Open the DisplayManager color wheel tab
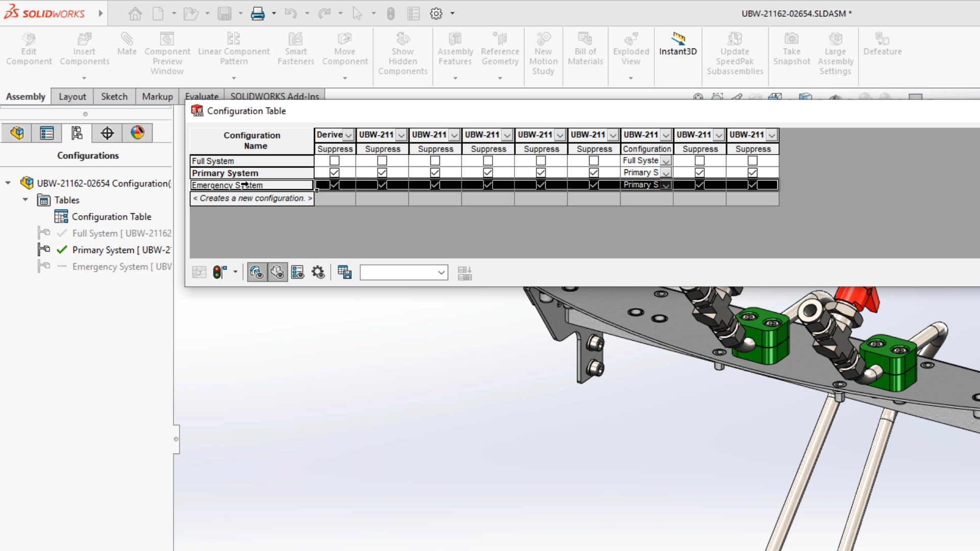Viewport: 980px width, 551px height. (137, 133)
